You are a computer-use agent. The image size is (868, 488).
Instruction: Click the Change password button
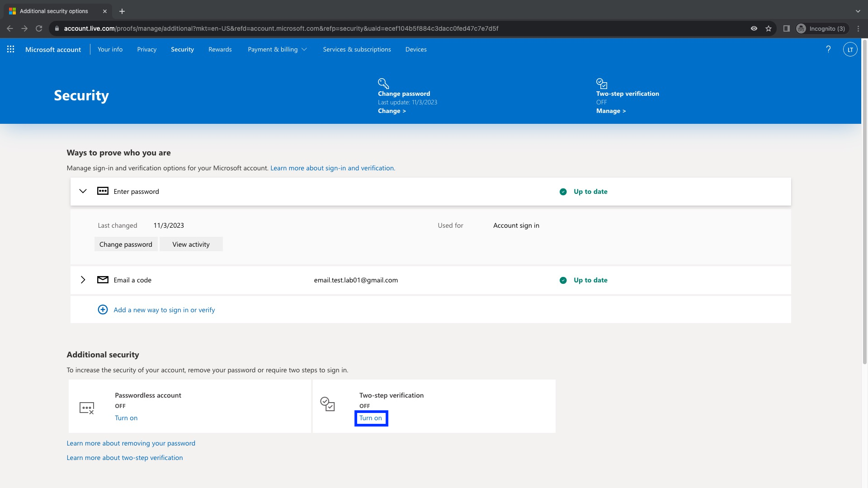[x=126, y=244]
